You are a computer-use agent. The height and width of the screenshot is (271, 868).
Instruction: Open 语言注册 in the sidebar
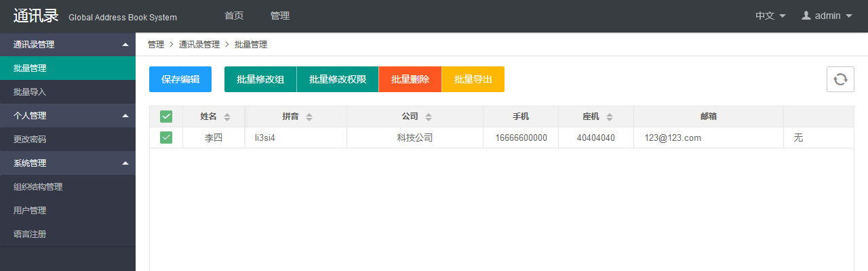point(68,234)
